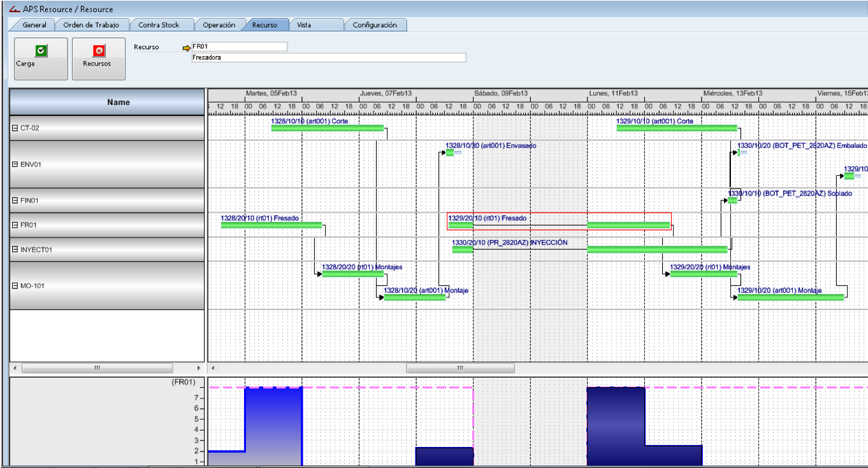Open the Contra Stock tab
Screen dimensions: 868x468
click(159, 25)
